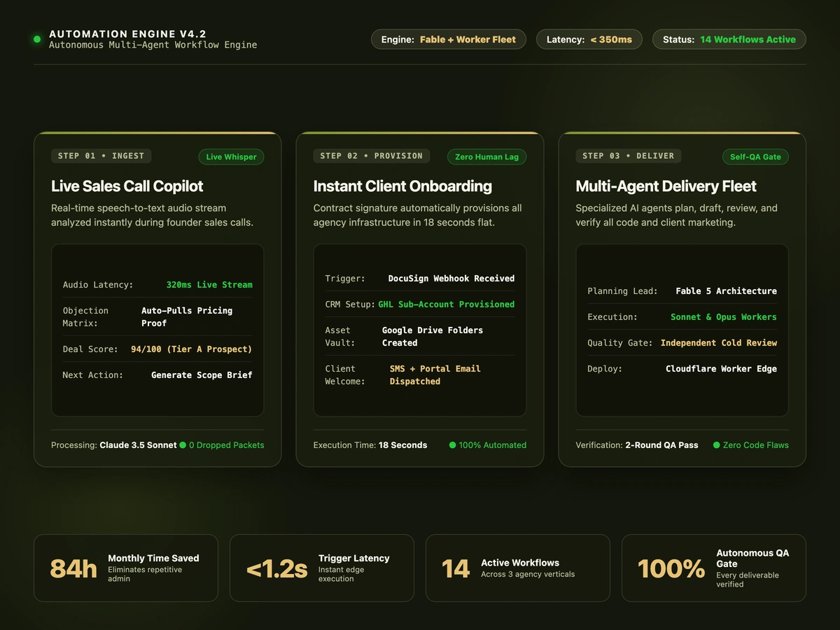
Task: Click the Status 14 Workflows Active pill
Action: coord(729,39)
